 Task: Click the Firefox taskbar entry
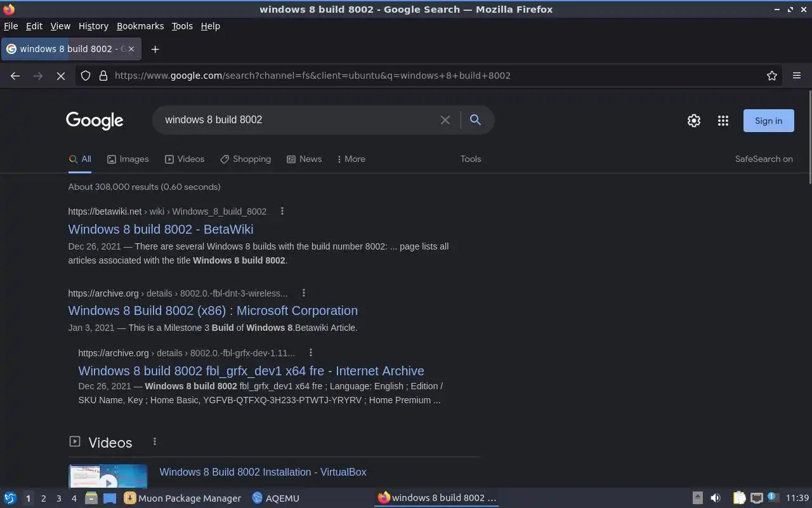[x=437, y=498]
